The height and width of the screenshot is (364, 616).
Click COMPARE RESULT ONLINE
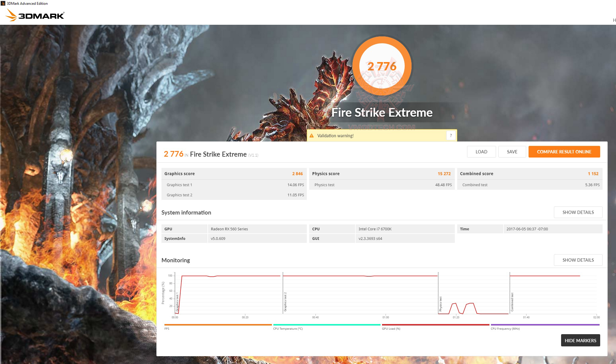coord(564,152)
